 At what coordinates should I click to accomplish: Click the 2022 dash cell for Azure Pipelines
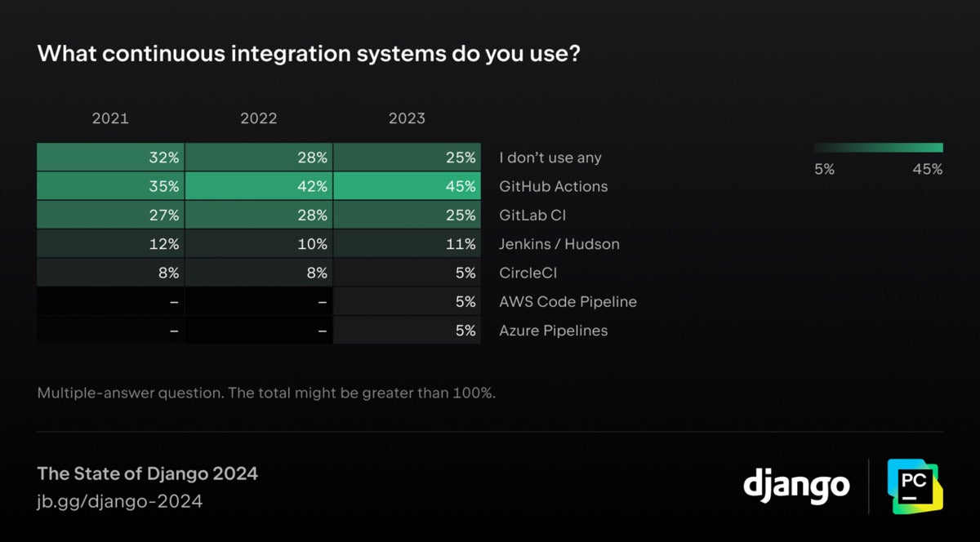[259, 331]
